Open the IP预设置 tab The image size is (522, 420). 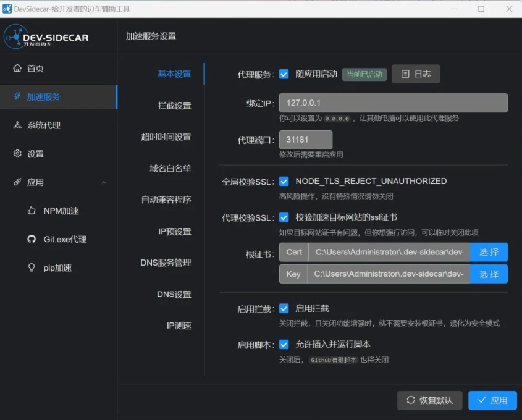(x=175, y=231)
